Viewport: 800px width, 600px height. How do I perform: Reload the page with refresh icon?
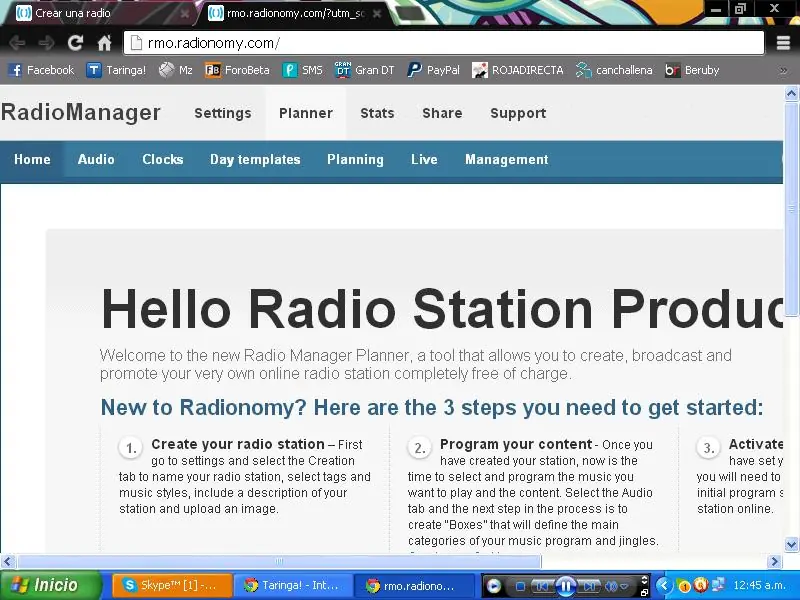pos(76,43)
